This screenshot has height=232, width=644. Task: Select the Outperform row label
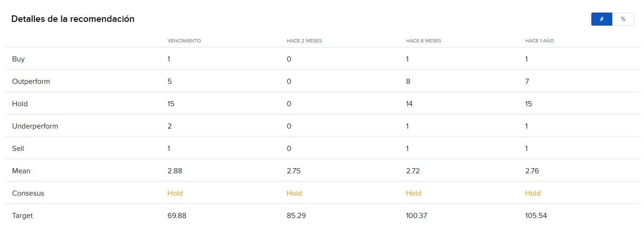(x=31, y=82)
